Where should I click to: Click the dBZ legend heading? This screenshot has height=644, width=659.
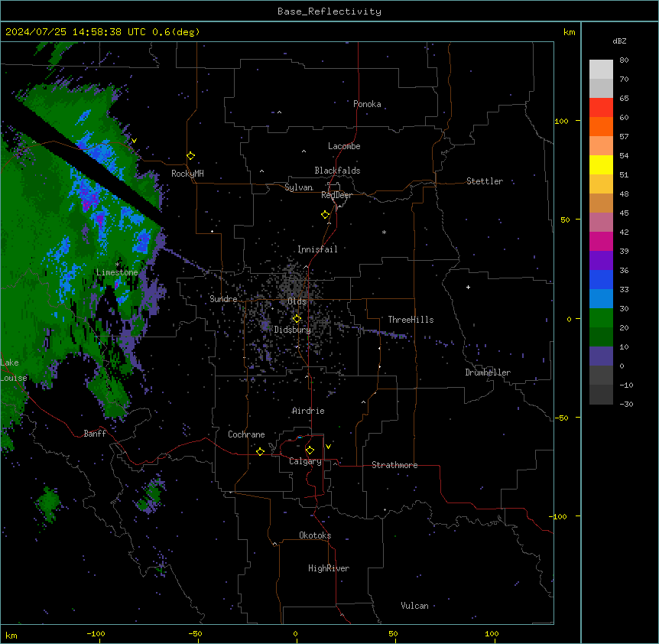619,41
